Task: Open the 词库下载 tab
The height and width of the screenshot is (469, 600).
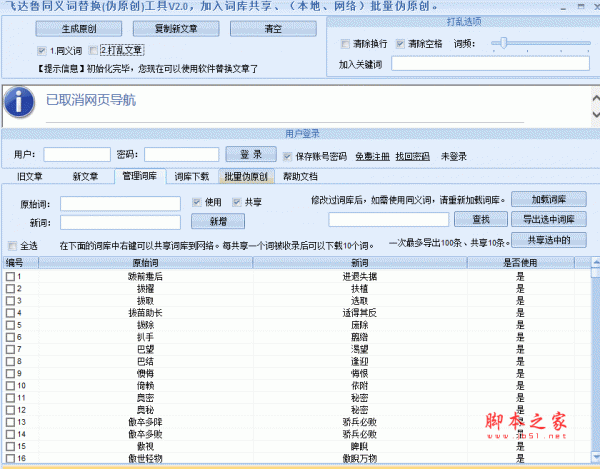Action: [192, 177]
